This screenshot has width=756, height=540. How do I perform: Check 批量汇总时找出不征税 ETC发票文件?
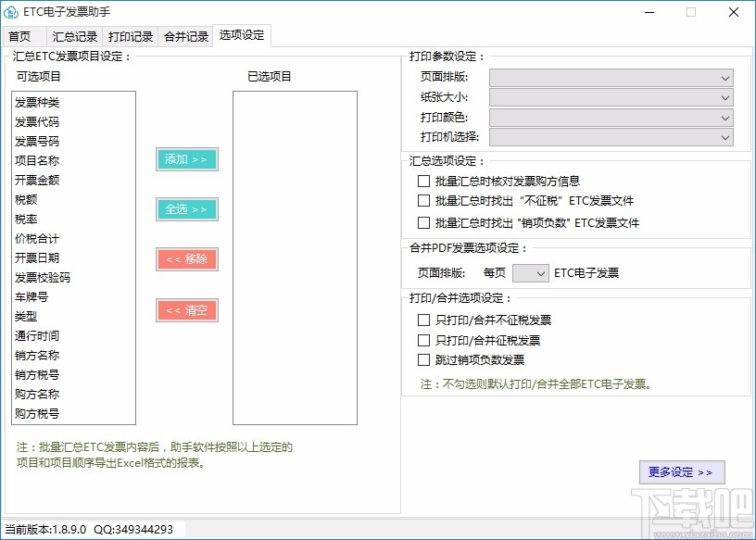click(x=423, y=201)
